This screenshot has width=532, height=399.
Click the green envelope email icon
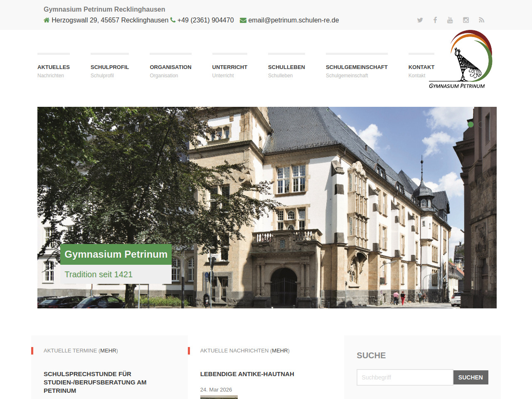coord(243,20)
